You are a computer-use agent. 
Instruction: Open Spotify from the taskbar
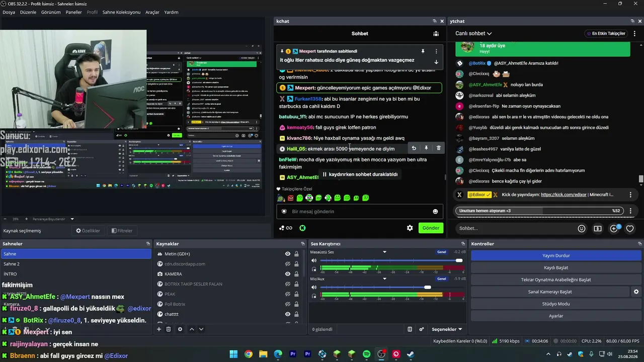[367, 354]
